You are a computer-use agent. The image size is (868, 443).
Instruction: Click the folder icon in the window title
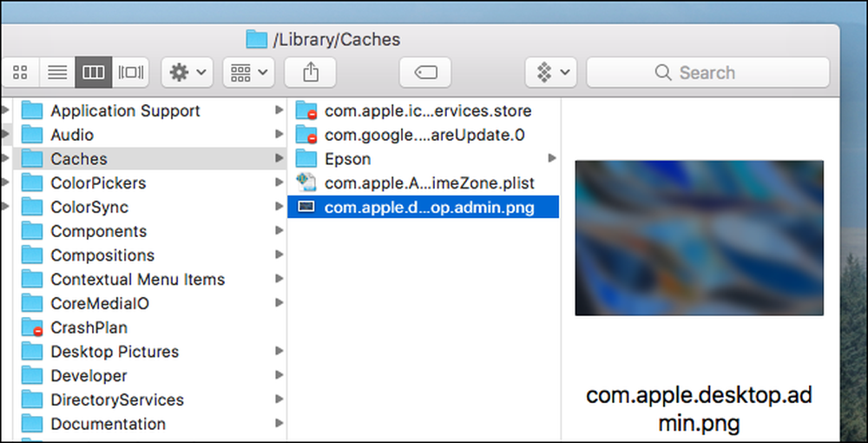(256, 39)
